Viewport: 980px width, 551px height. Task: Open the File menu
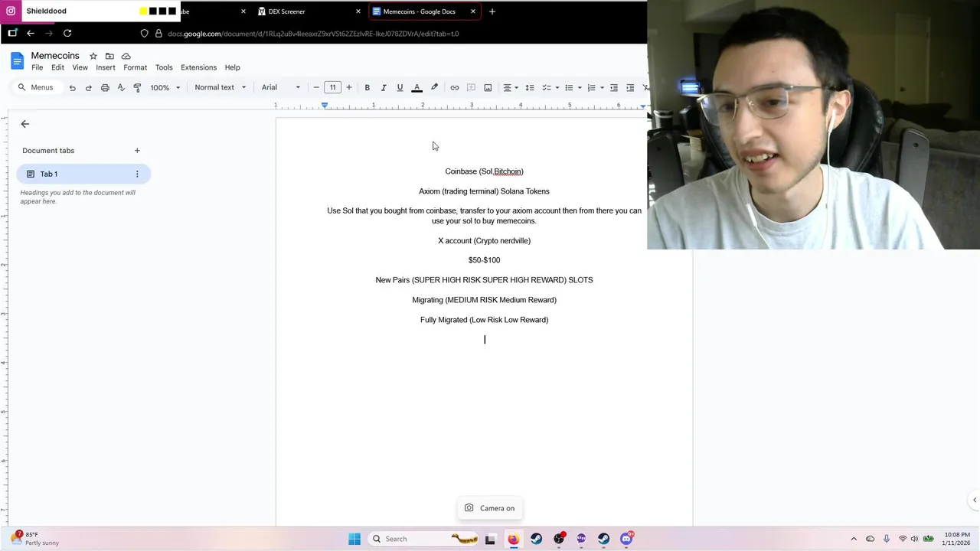click(x=37, y=67)
